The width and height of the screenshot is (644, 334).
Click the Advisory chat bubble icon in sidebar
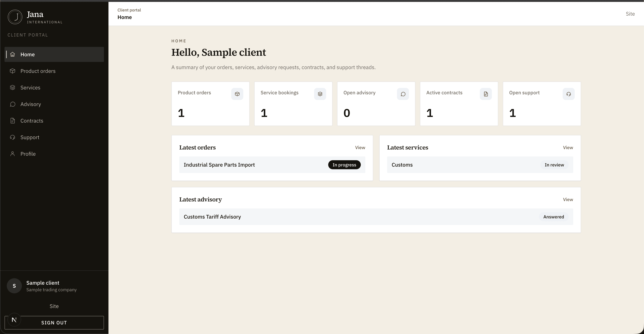click(12, 104)
